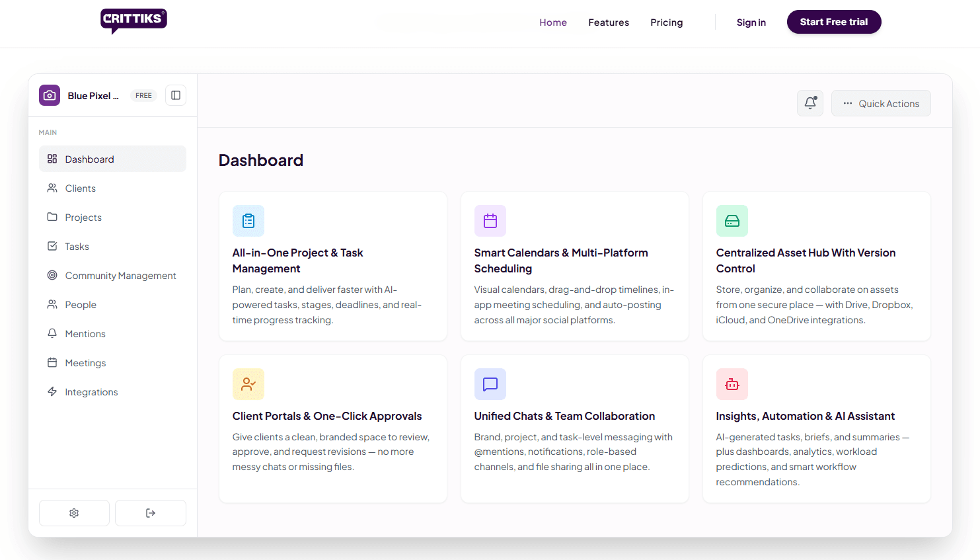Viewport: 980px width, 560px height.
Task: Select the Integrations lightning icon in sidebar
Action: click(52, 391)
